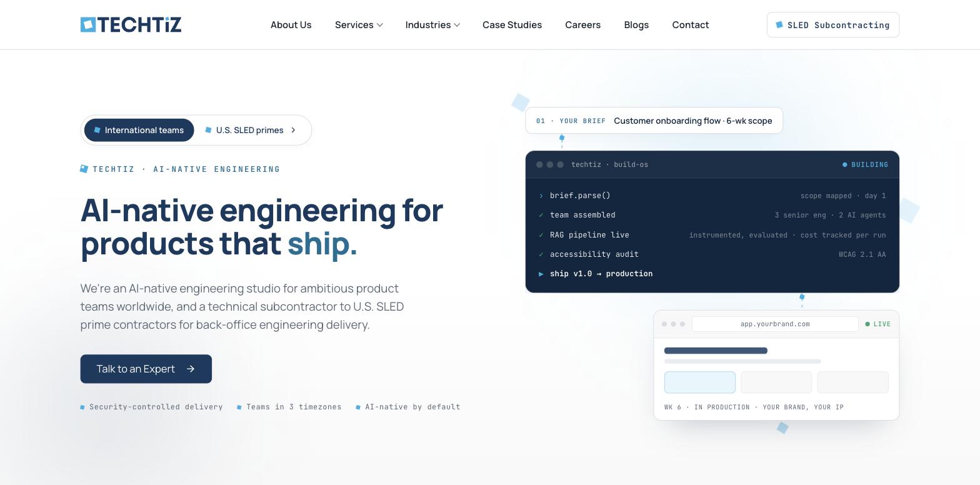Click the ship v1.0 → production line
This screenshot has width=980, height=485.
click(601, 274)
